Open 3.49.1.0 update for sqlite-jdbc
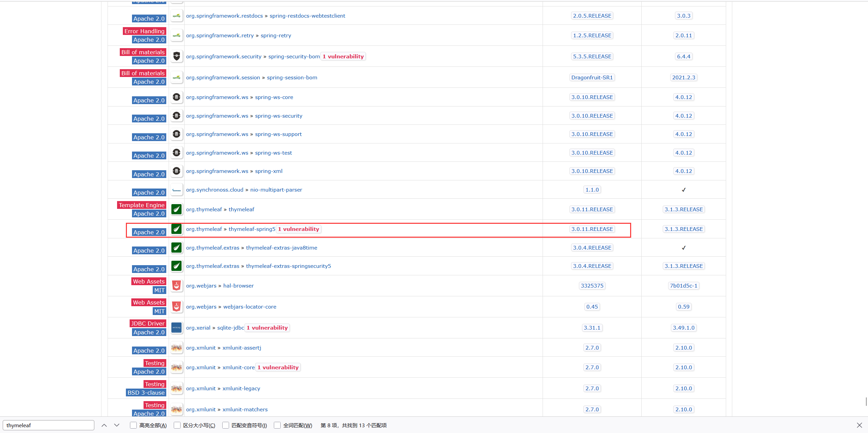Viewport: 868px width, 433px height. (684, 328)
